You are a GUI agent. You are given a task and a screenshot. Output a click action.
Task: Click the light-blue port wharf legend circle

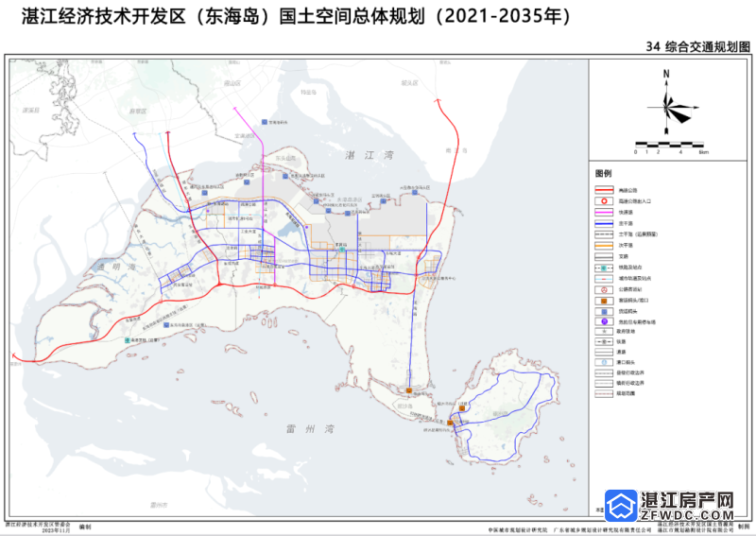604,362
